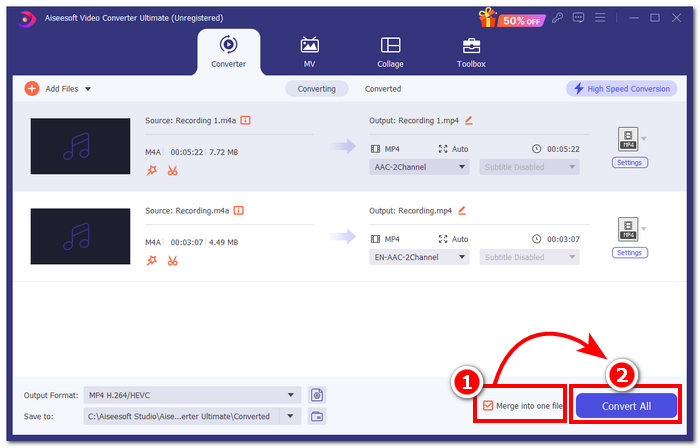The height and width of the screenshot is (448, 700).
Task: Click the orange plus Add Files icon
Action: (32, 89)
